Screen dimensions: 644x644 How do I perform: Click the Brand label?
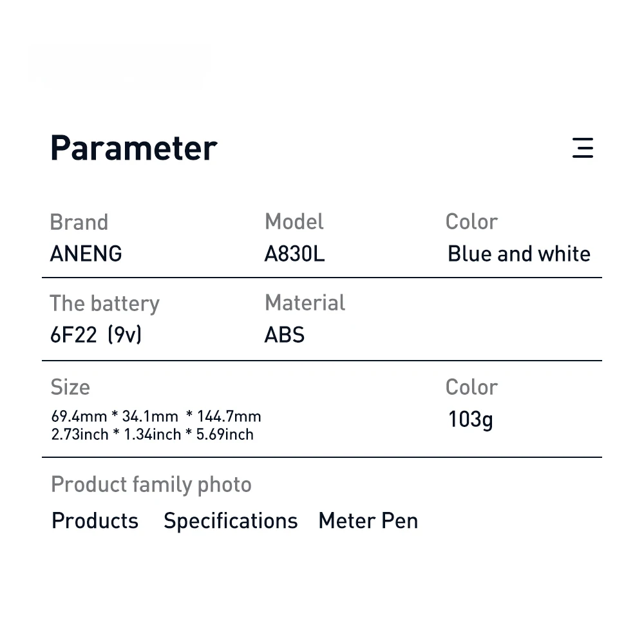(x=79, y=222)
